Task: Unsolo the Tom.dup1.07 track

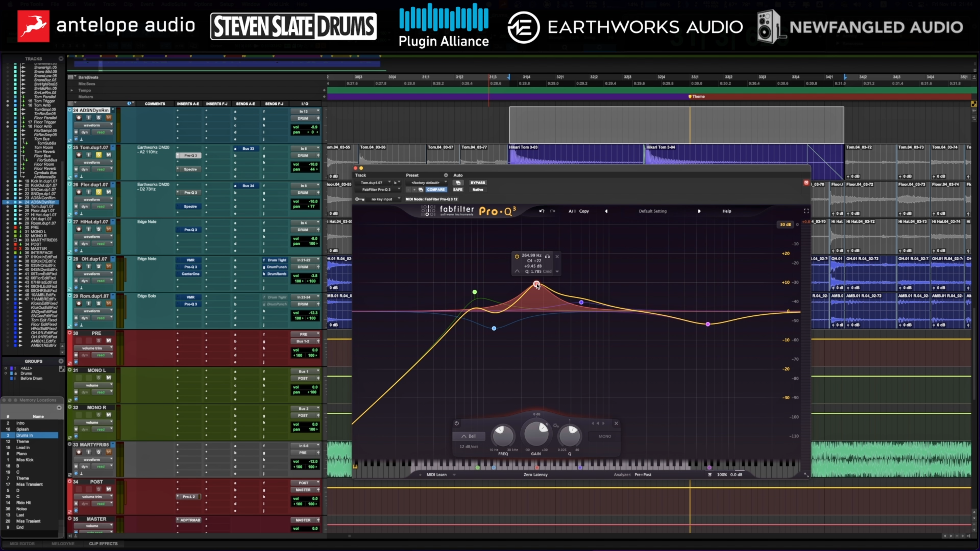Action: pos(99,155)
